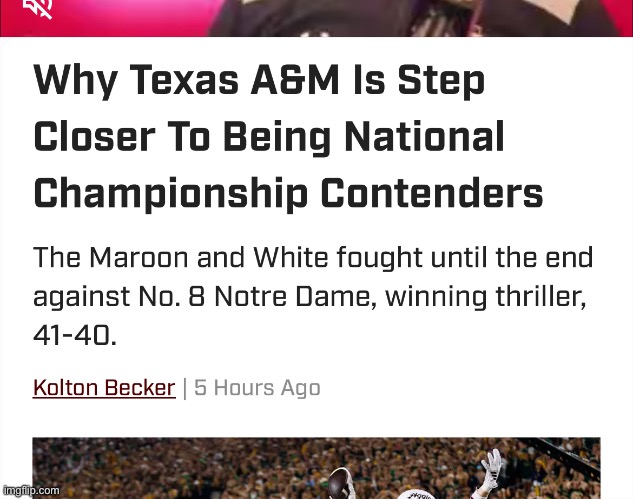
Task: Click the "5 Hours Ago" timestamp
Action: pos(257,388)
